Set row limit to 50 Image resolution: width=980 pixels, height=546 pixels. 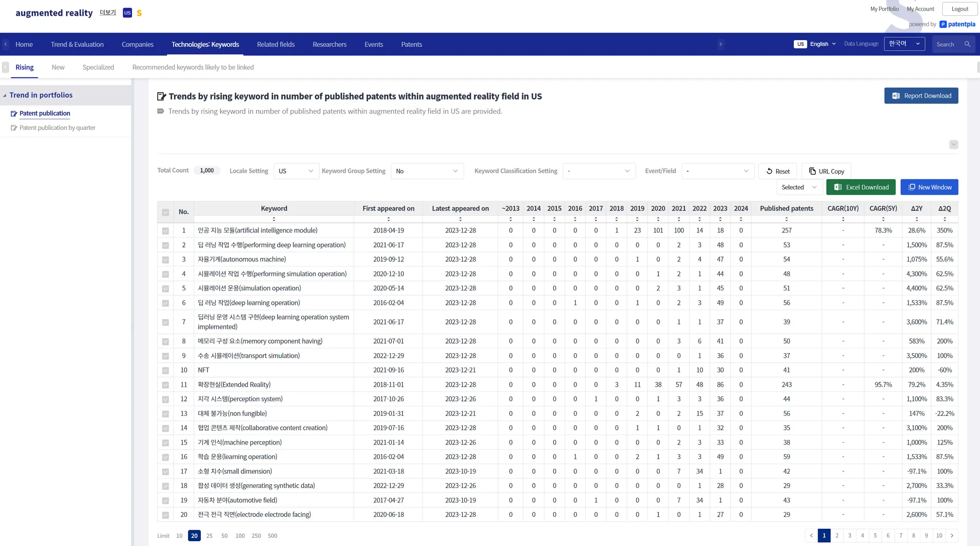[x=224, y=536]
